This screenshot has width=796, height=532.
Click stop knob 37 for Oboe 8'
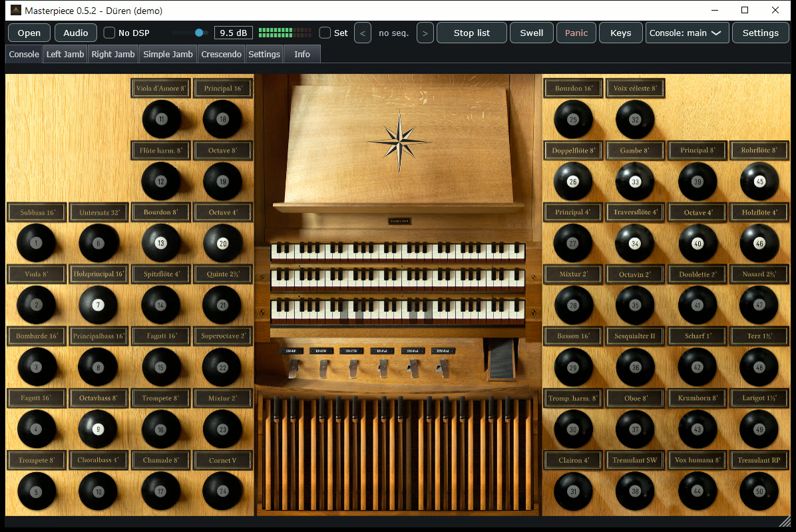point(635,429)
